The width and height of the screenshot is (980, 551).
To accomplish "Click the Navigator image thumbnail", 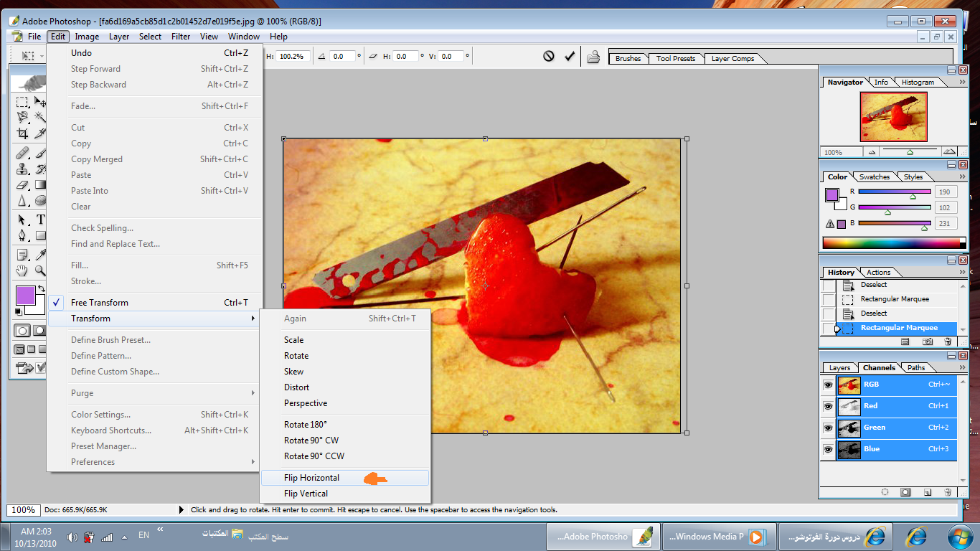I will (893, 116).
